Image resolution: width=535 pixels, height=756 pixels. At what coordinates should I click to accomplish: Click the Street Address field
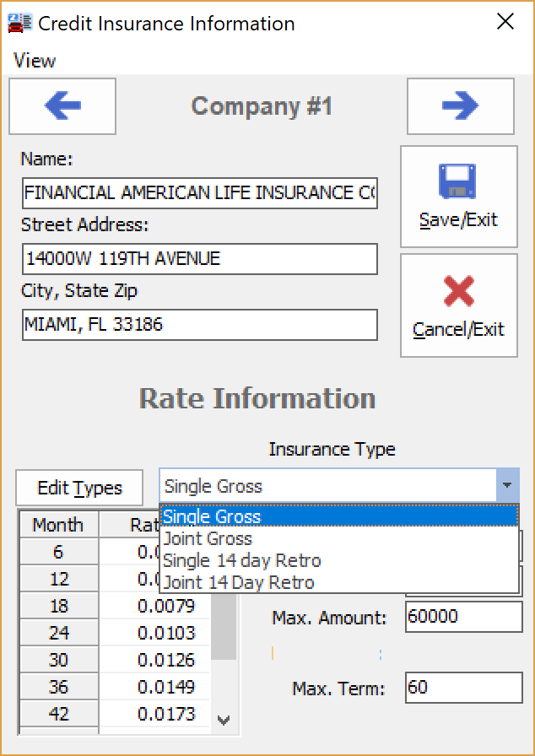(199, 259)
